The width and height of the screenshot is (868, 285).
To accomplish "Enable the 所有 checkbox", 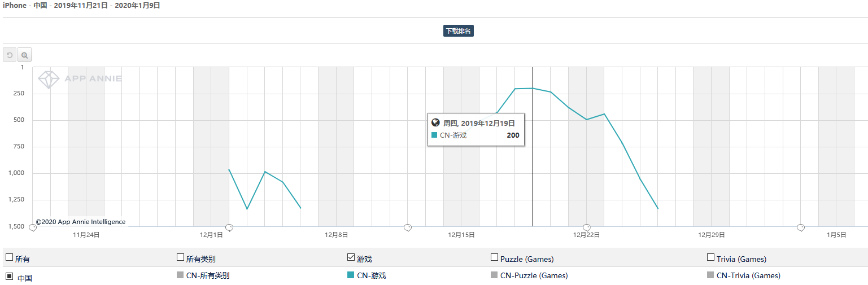I will tap(9, 257).
